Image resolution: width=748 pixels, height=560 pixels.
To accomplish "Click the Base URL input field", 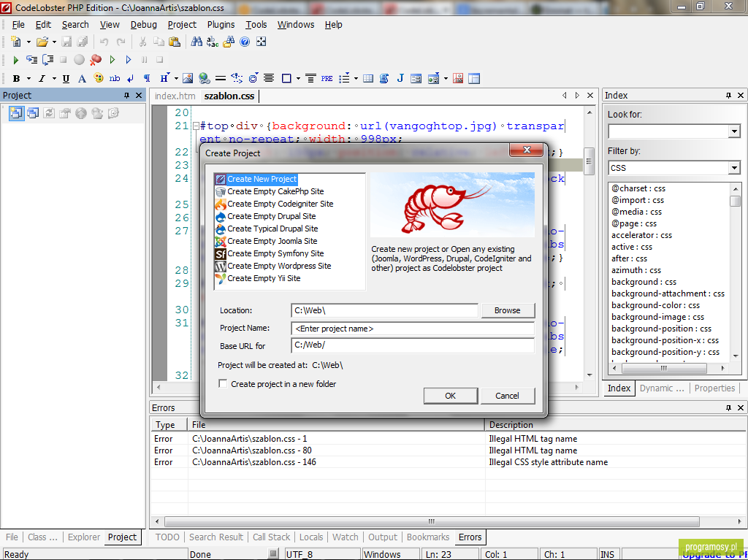I will (413, 345).
